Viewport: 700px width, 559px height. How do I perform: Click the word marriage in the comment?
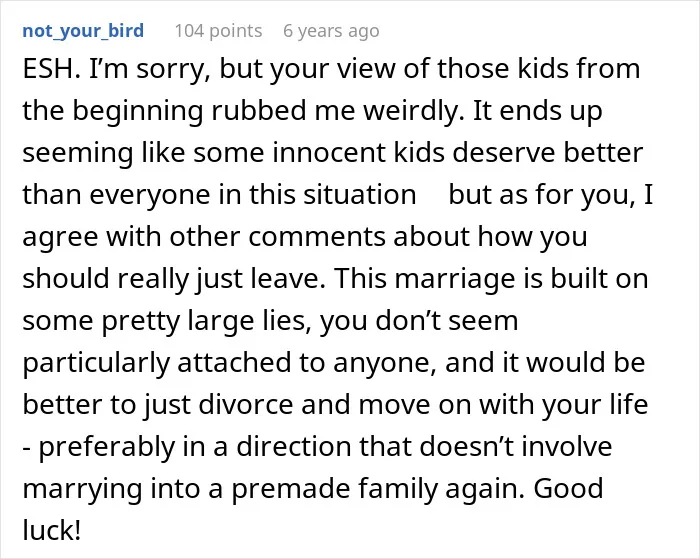click(461, 279)
